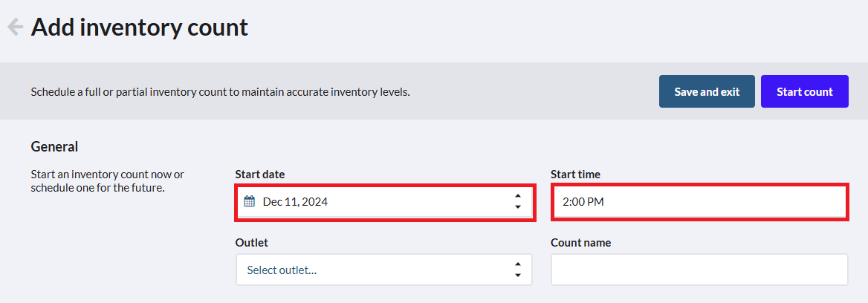This screenshot has width=868, height=303.
Task: Select the General section heading
Action: [54, 146]
